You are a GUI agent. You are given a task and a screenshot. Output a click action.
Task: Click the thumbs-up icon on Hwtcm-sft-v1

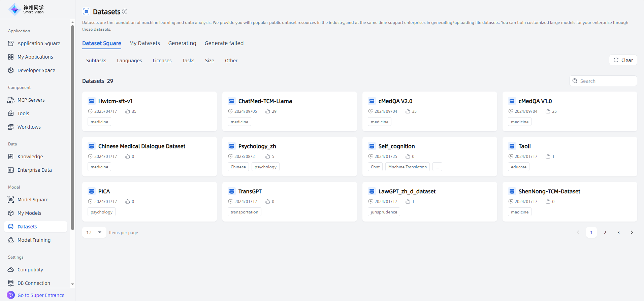click(x=128, y=111)
